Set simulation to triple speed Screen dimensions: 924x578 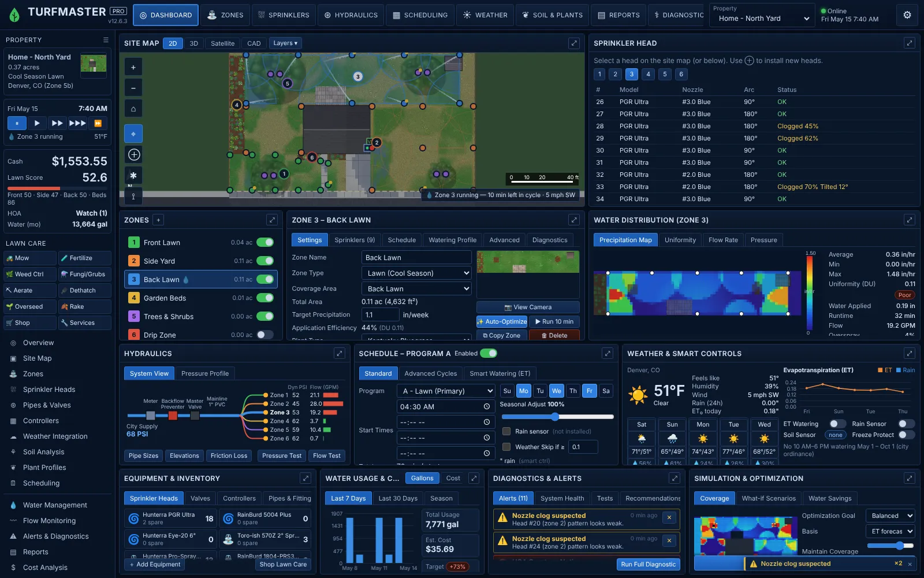pos(77,123)
